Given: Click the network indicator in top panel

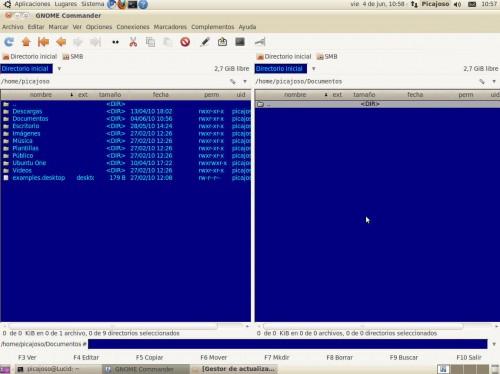Looking at the screenshot, I should (414, 4).
